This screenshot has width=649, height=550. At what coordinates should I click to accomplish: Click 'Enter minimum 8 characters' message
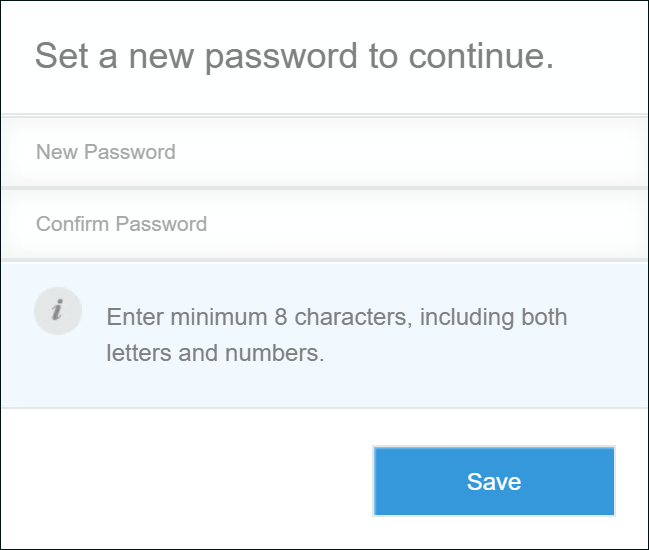[x=336, y=318]
